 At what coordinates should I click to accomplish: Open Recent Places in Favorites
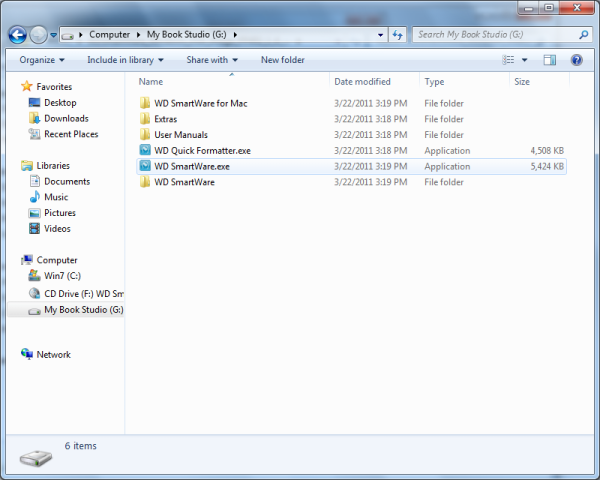click(x=64, y=134)
